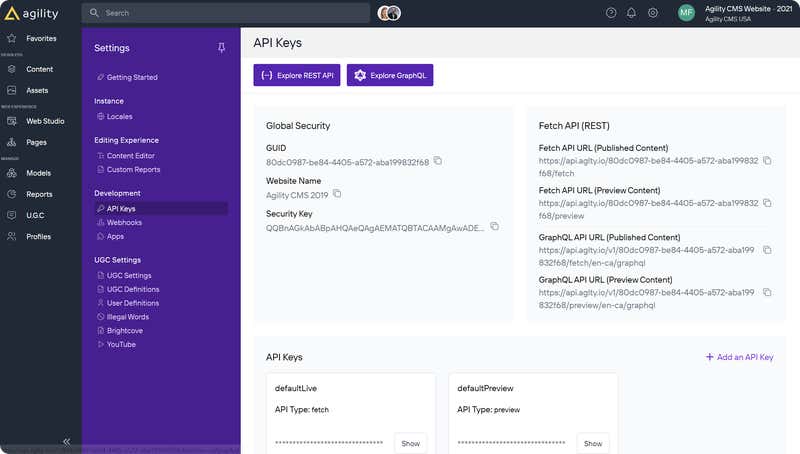Click the defaultPreview key name
Image resolution: width=800 pixels, height=454 pixels.
(485, 388)
